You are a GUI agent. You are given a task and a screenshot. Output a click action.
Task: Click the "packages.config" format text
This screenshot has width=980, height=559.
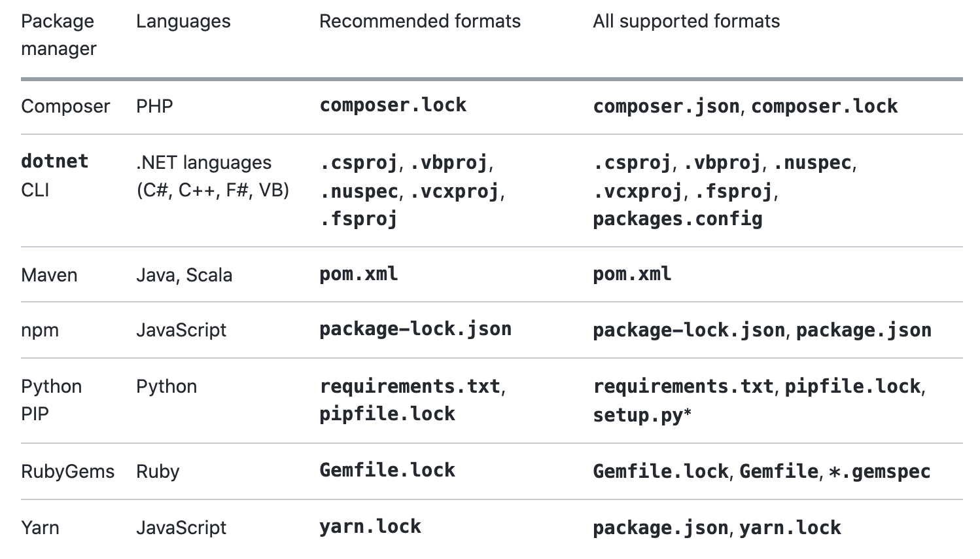pyautogui.click(x=677, y=219)
